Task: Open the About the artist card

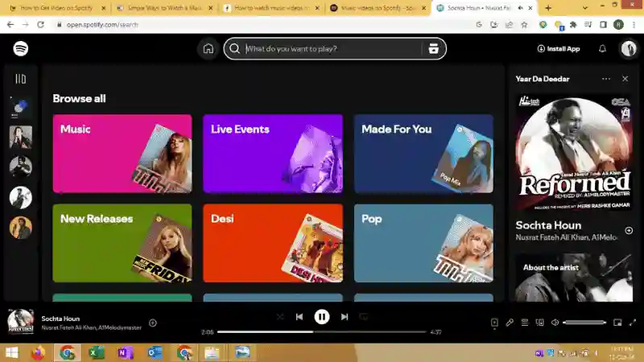Action: 574,278
